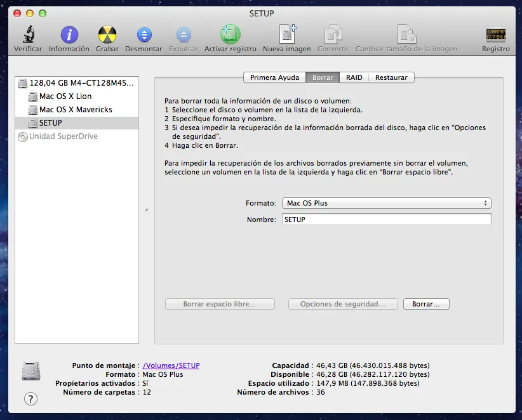Click the SETUP window title text
This screenshot has height=420, width=522.
262,13
